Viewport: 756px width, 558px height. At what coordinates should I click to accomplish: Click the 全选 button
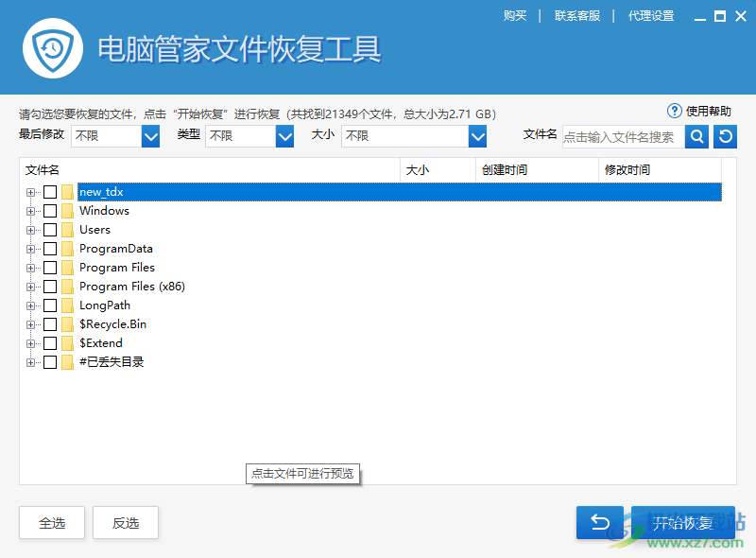pos(52,522)
